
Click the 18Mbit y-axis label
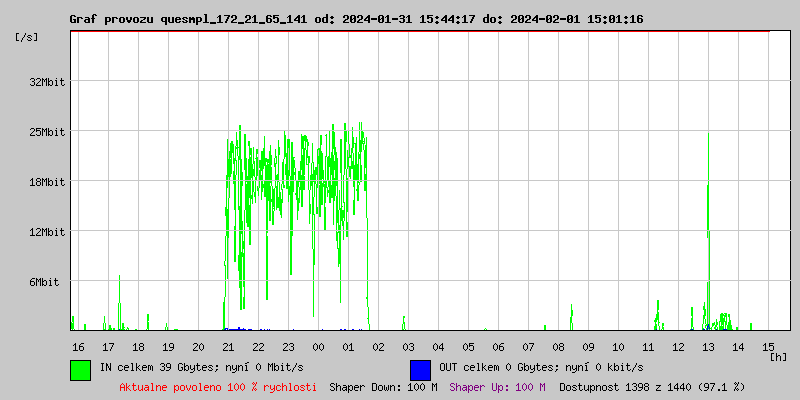tap(47, 182)
